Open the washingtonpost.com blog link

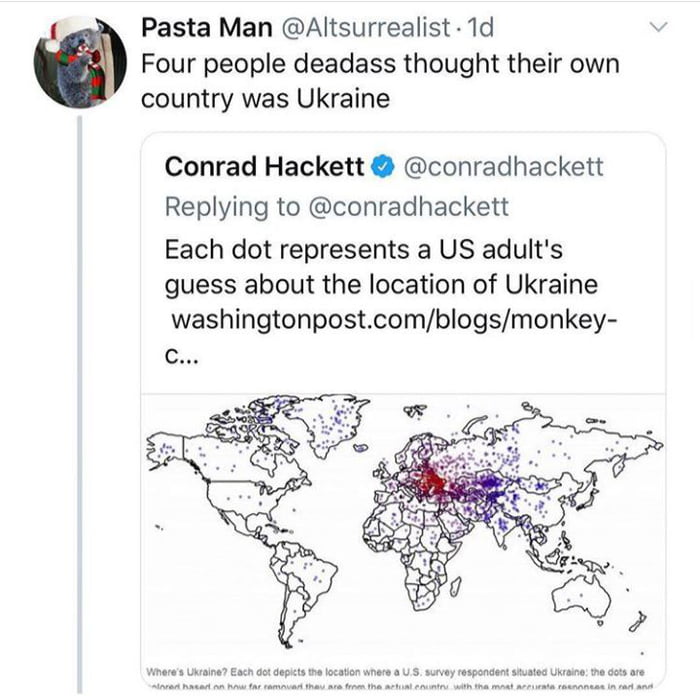click(x=384, y=324)
